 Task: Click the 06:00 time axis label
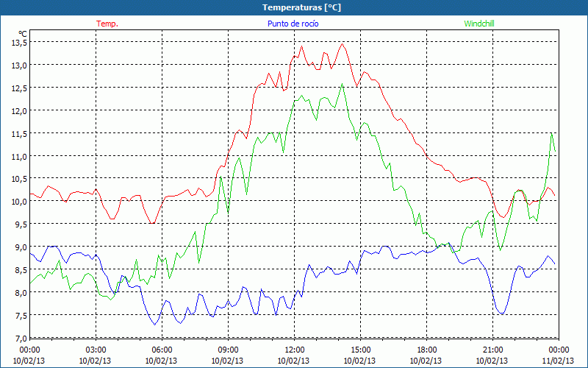click(x=162, y=350)
